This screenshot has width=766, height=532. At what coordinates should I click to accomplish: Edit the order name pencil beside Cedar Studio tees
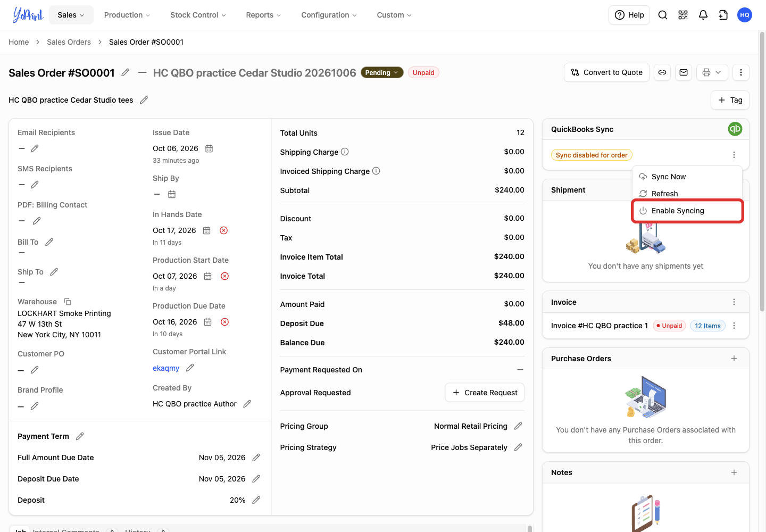(x=144, y=100)
